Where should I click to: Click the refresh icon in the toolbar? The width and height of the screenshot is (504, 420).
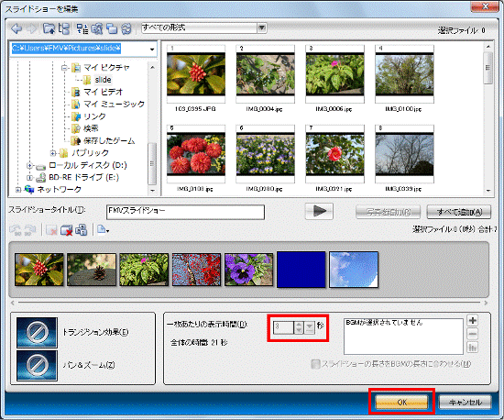coord(126,28)
